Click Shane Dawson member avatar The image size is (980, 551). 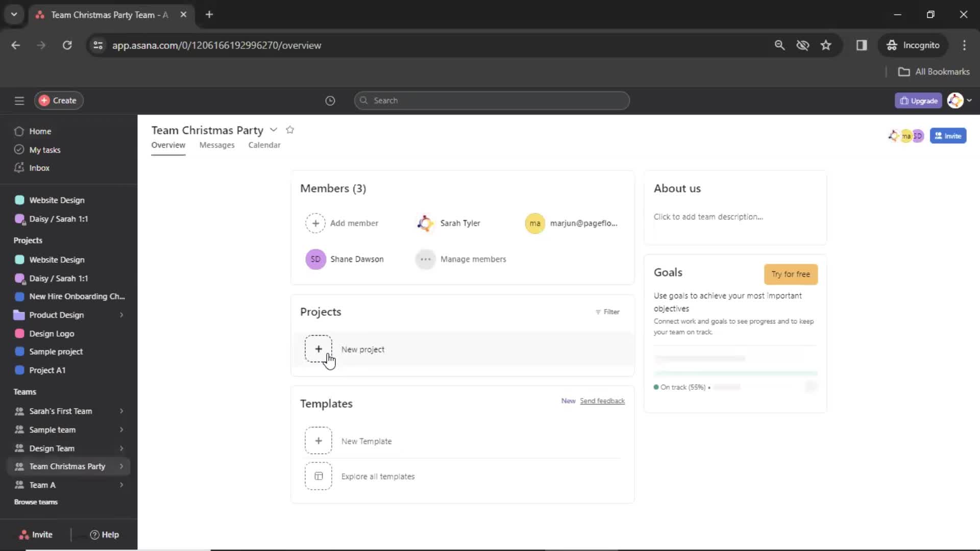click(x=315, y=259)
